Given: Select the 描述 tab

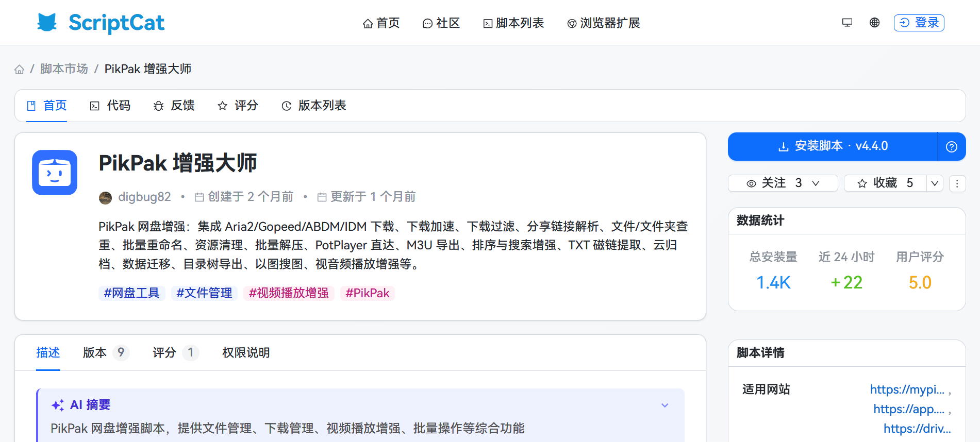Looking at the screenshot, I should coord(48,353).
